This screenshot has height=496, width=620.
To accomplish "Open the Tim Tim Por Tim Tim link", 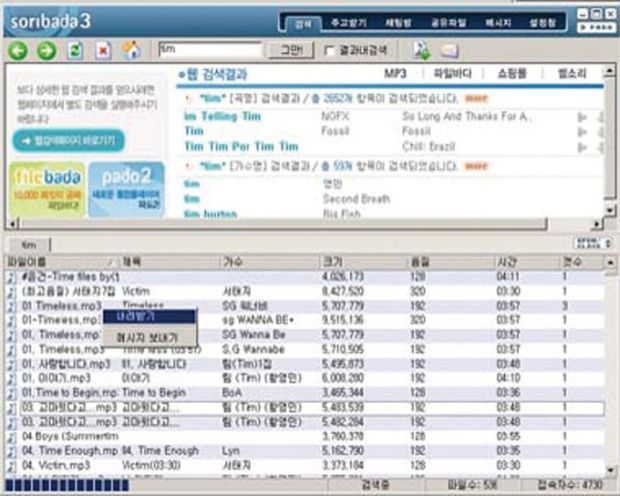I will 241,147.
